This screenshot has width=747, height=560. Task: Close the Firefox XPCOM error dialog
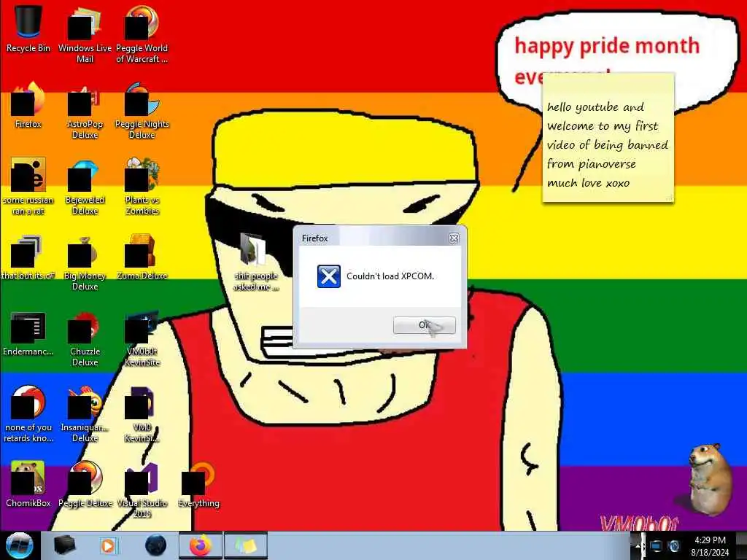454,238
